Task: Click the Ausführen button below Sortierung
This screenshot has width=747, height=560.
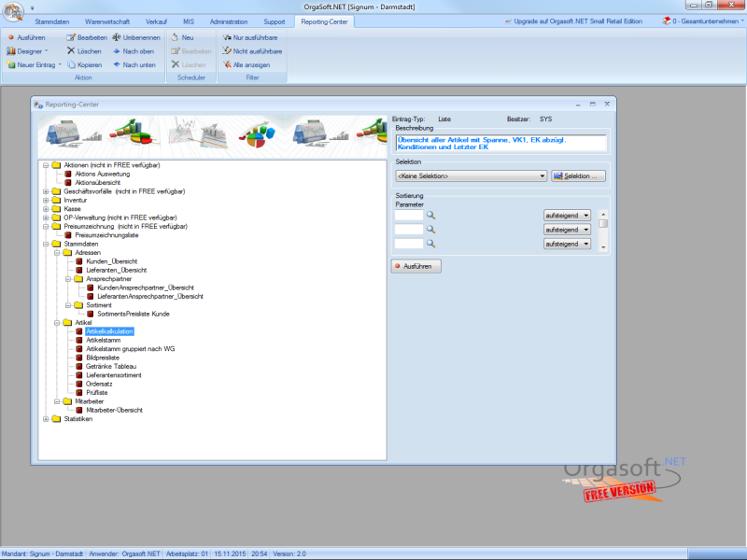Action: (x=416, y=265)
